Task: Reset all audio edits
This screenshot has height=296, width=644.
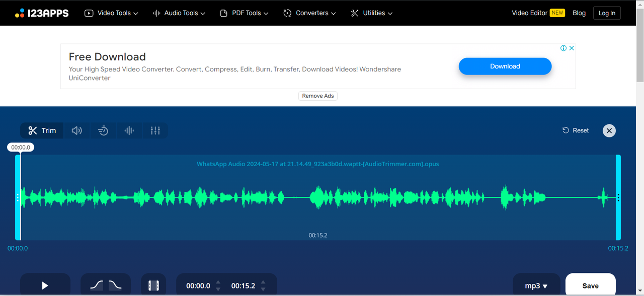Action: pyautogui.click(x=576, y=130)
